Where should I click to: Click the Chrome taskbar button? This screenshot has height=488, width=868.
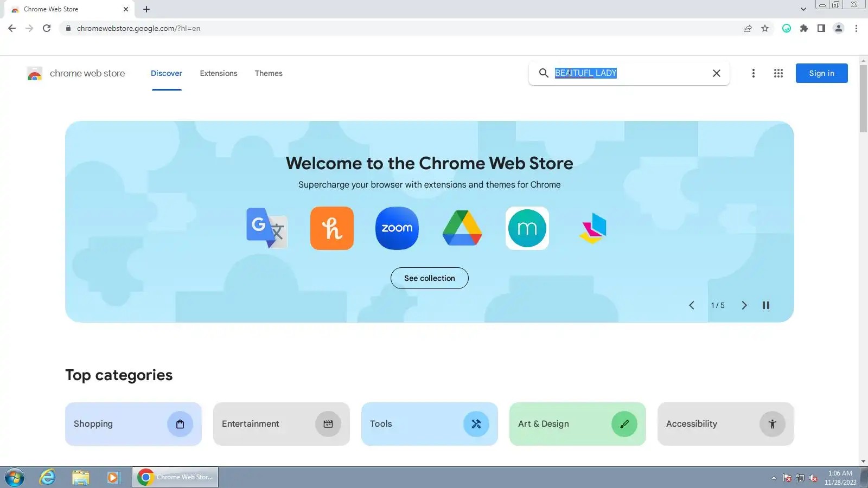point(175,477)
